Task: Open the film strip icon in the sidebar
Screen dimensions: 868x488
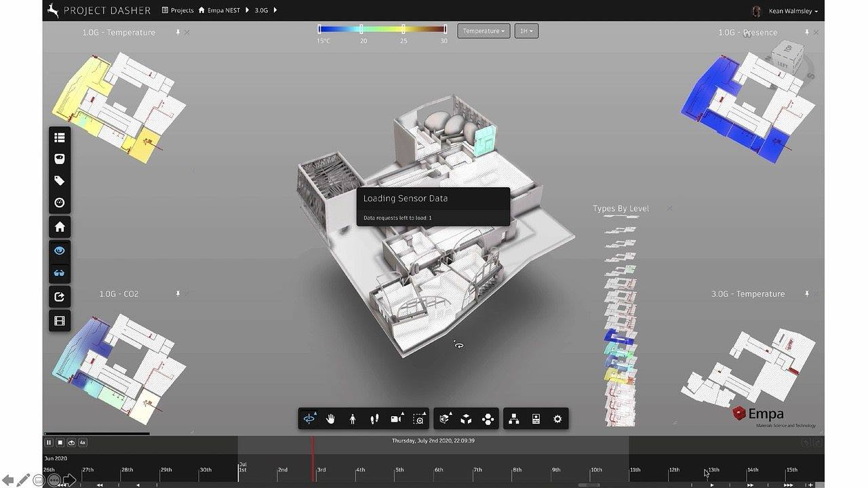Action: [x=60, y=321]
